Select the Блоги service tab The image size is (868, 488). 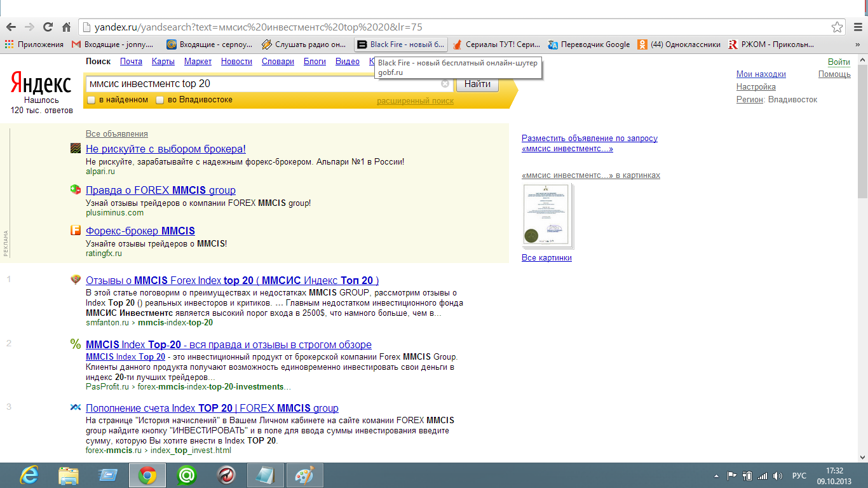(315, 62)
